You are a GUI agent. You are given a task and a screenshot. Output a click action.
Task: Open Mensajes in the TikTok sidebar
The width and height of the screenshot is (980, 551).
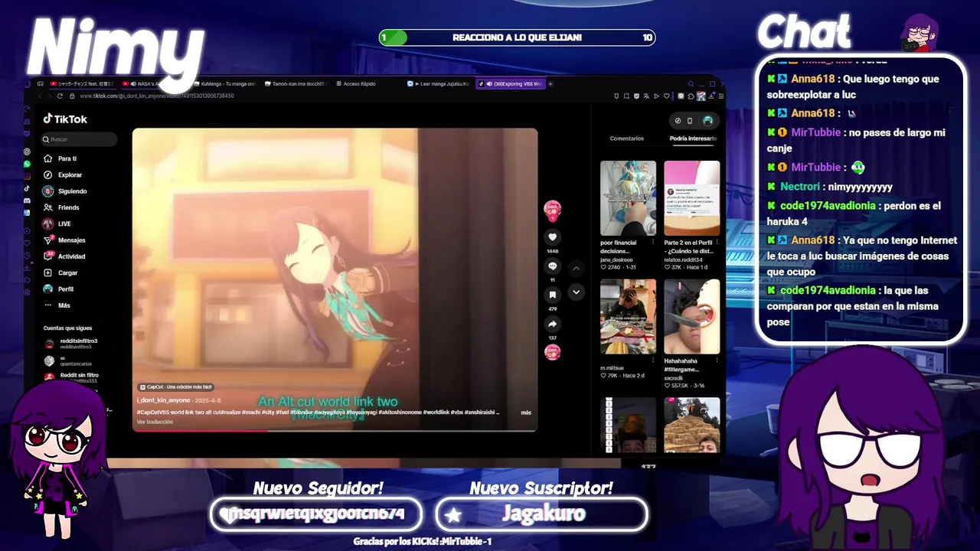[x=64, y=240]
